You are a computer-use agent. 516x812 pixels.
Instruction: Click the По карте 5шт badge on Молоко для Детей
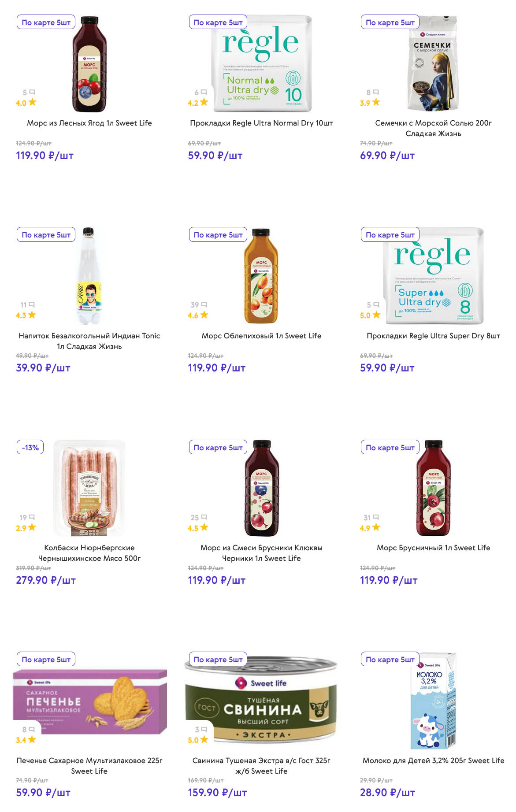pos(390,660)
